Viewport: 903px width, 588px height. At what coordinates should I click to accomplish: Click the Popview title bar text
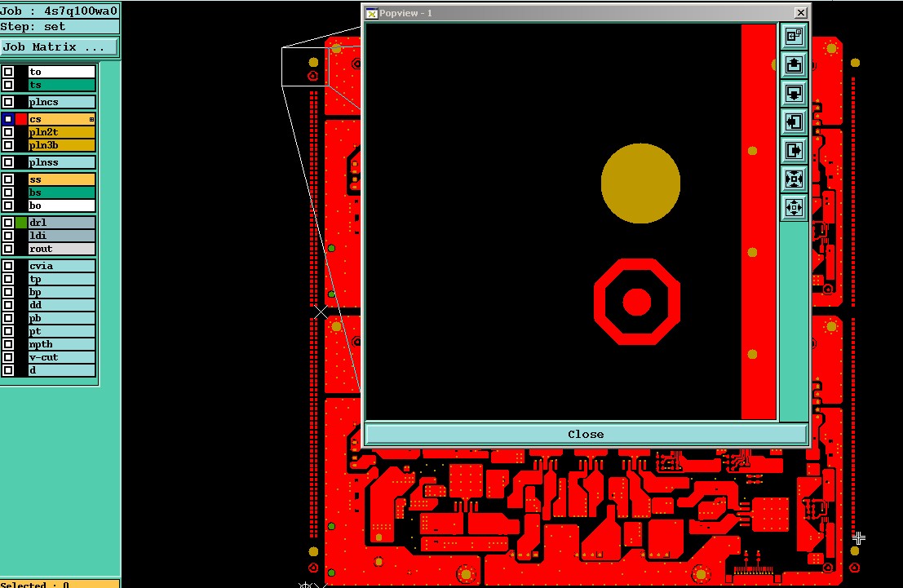[x=405, y=13]
